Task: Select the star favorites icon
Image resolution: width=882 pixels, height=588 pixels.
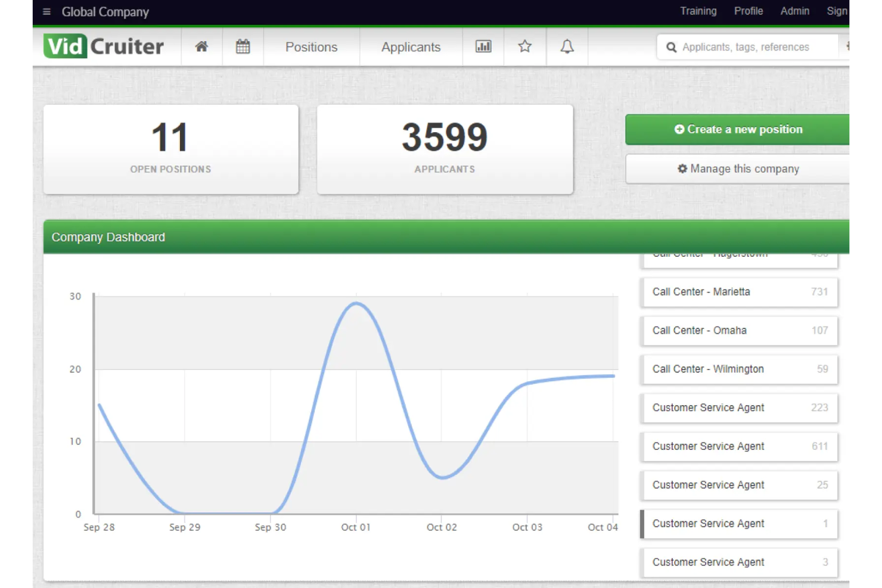Action: tap(524, 46)
